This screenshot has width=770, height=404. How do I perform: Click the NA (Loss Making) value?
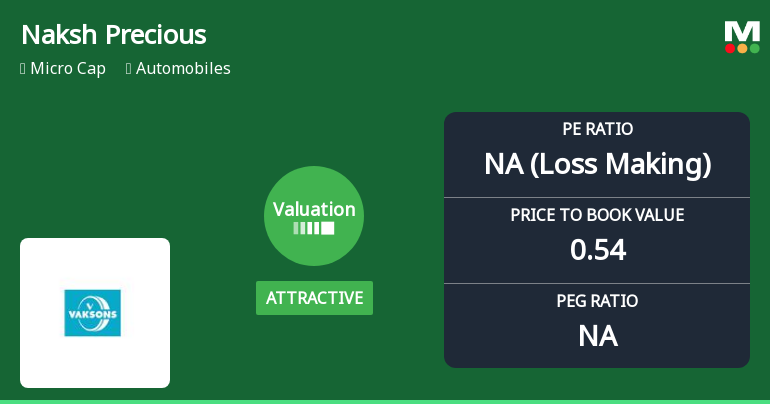tap(597, 164)
